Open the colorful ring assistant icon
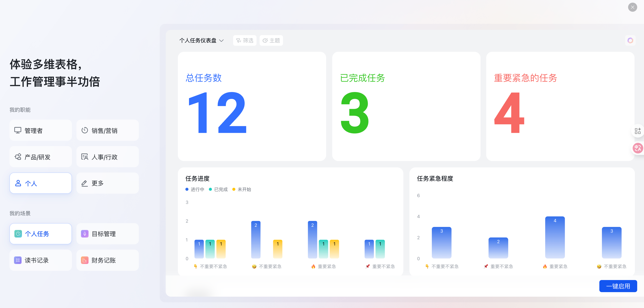 630,40
